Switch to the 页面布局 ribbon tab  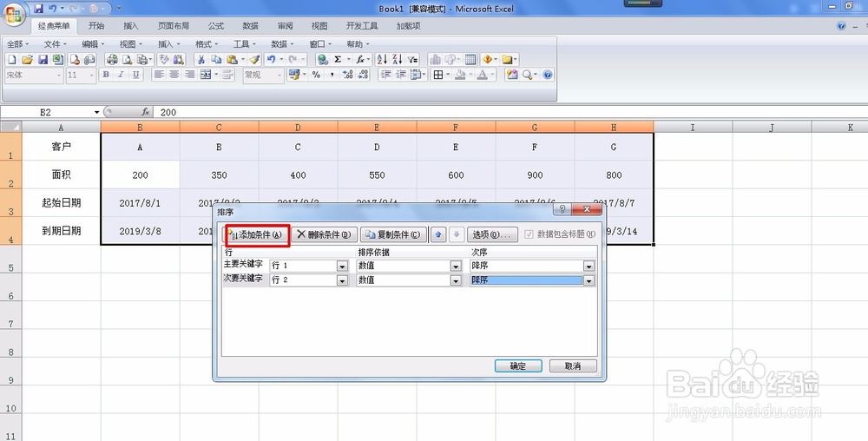(x=174, y=26)
